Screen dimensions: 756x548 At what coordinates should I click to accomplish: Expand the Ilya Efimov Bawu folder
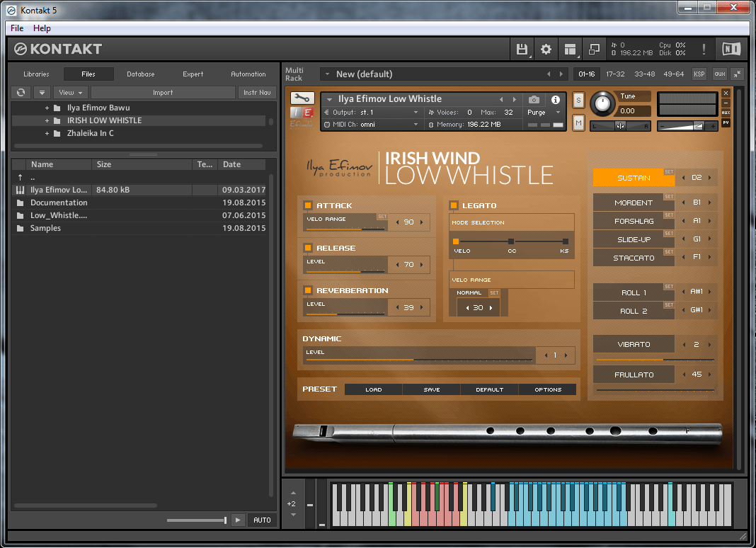pos(47,108)
